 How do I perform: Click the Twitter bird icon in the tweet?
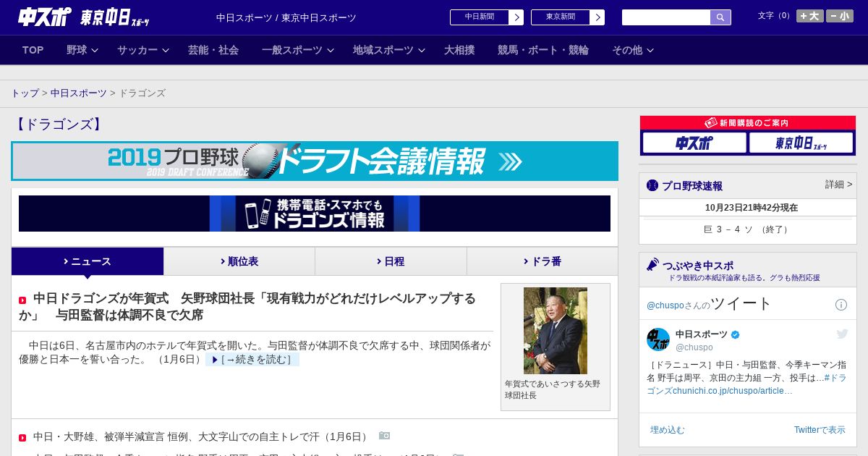pyautogui.click(x=842, y=334)
